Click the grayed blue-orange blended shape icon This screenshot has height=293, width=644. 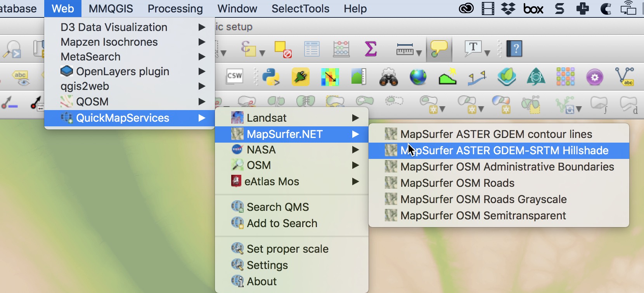coord(501,105)
